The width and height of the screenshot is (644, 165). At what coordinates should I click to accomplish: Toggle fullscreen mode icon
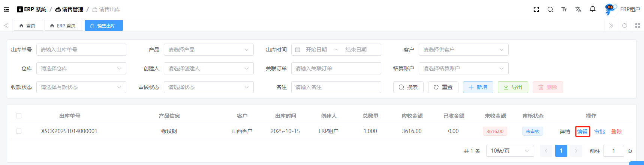(x=536, y=9)
